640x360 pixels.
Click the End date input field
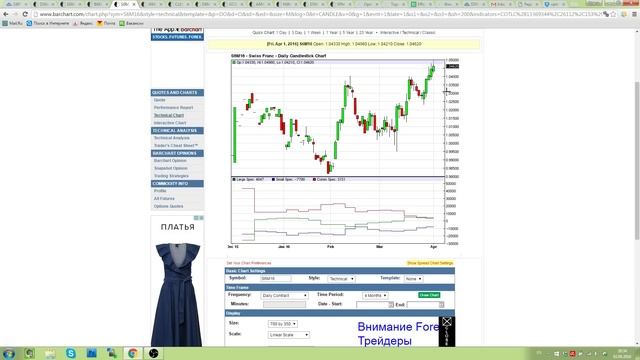tap(423, 305)
